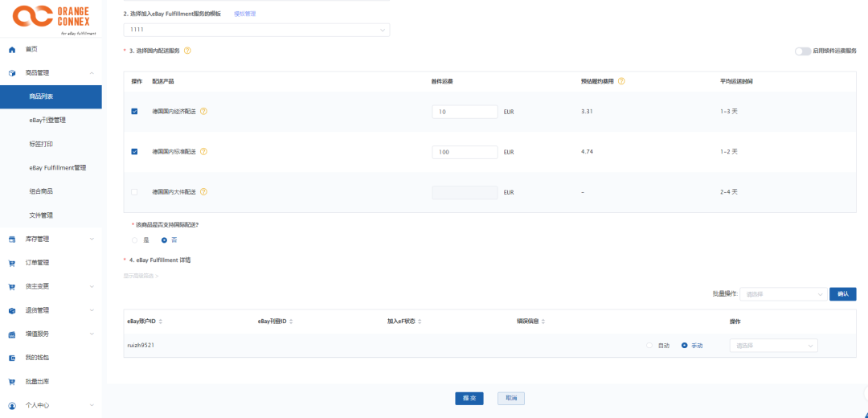Image resolution: width=868 pixels, height=418 pixels.
Task: Open the 商品列表 menu item
Action: (x=51, y=97)
